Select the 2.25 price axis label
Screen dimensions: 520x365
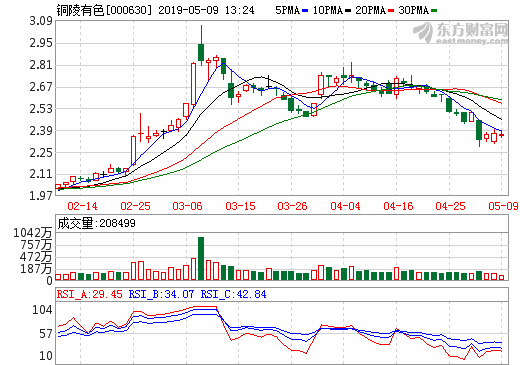tap(41, 153)
